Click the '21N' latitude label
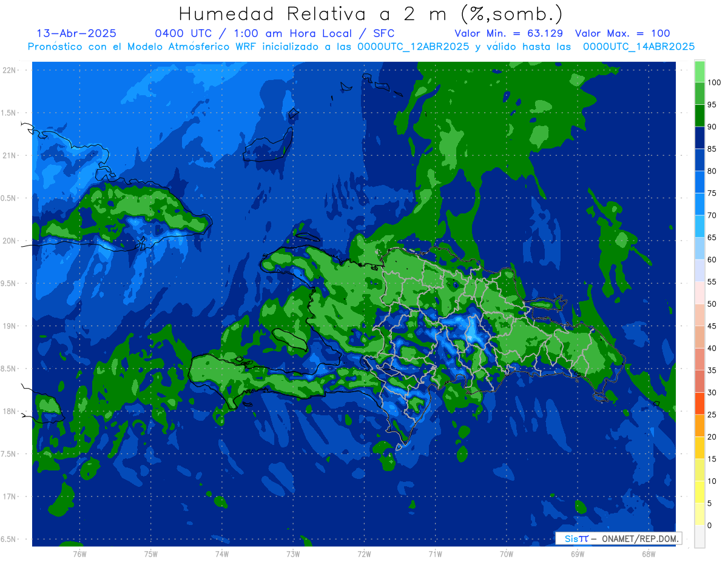The width and height of the screenshot is (728, 562). point(10,155)
